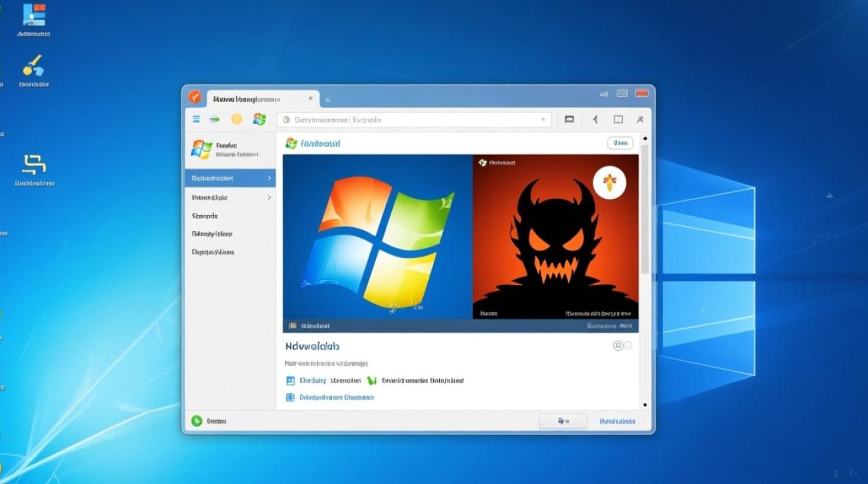Click the app logo in the sidebar header
Viewport: 868px width, 484px height.
tap(200, 149)
